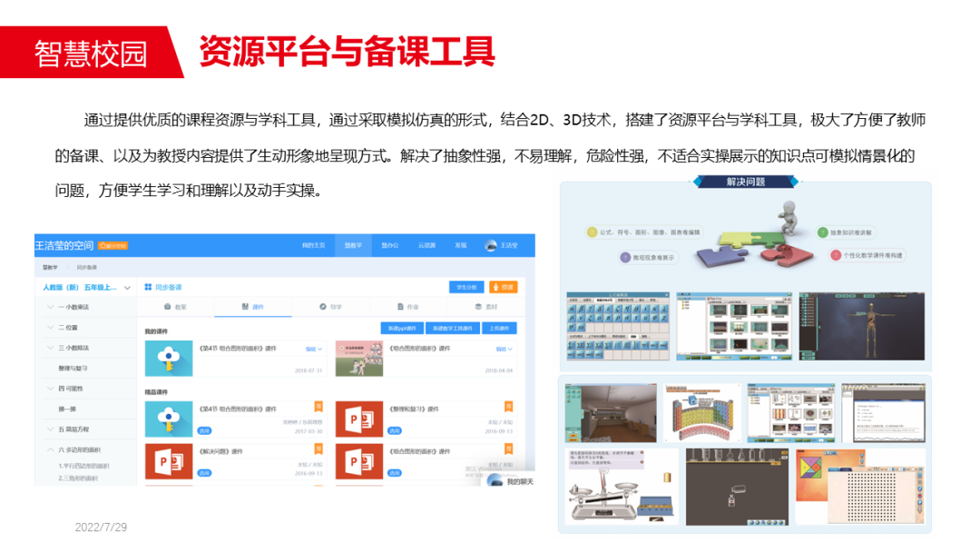980x552 pixels.
Task: Click the 导学 compass icon
Action: (x=321, y=307)
